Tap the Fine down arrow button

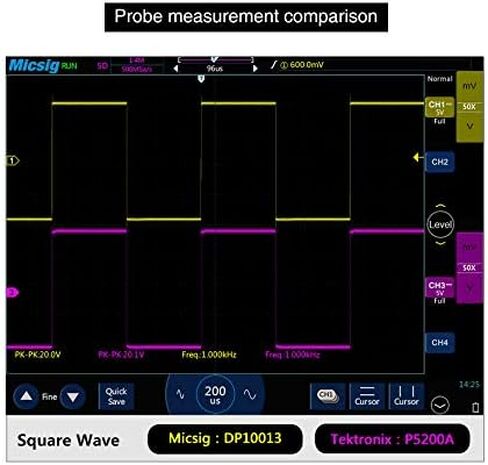pos(73,396)
